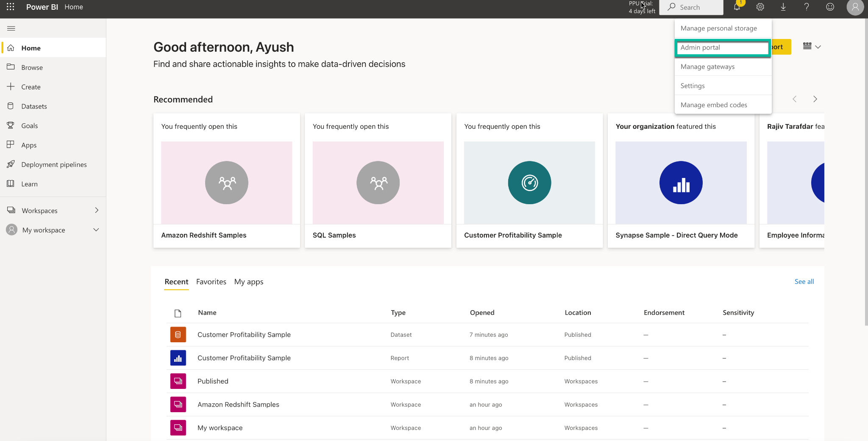This screenshot has height=441, width=868.
Task: Click the Published workspace row icon
Action: pos(178,381)
